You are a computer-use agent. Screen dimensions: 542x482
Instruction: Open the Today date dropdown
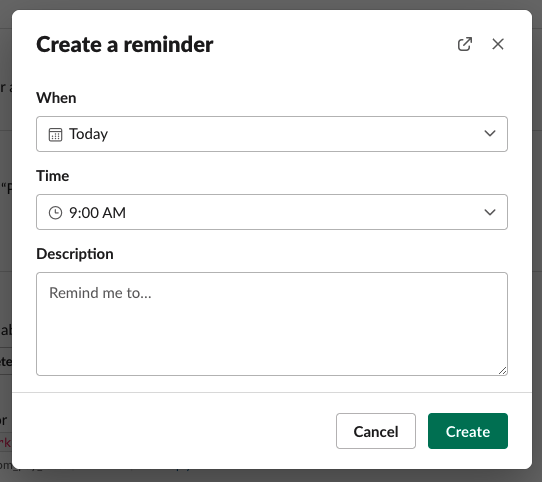[272, 134]
